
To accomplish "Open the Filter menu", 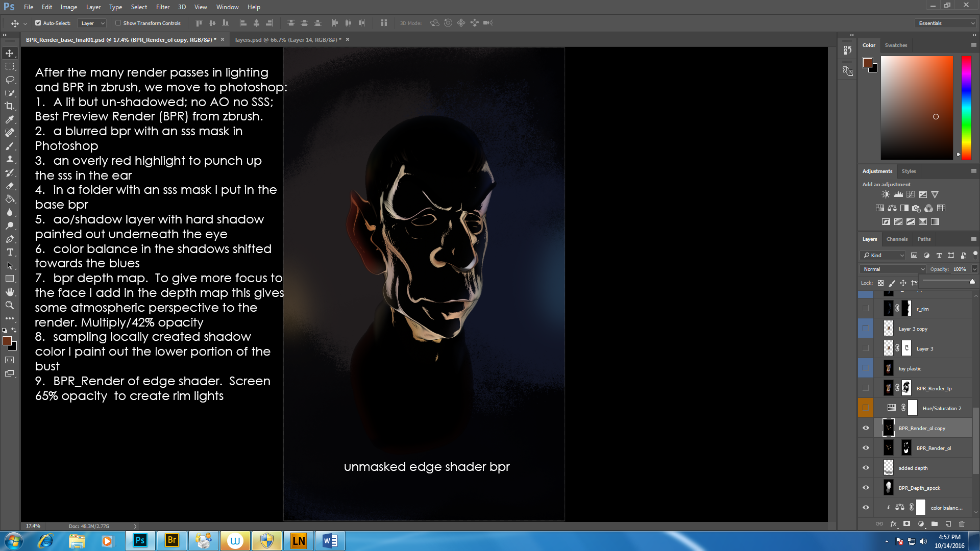I will [x=162, y=7].
